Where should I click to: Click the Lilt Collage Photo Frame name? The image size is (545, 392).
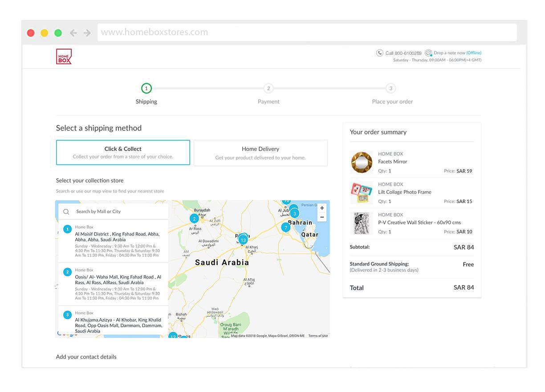point(405,192)
